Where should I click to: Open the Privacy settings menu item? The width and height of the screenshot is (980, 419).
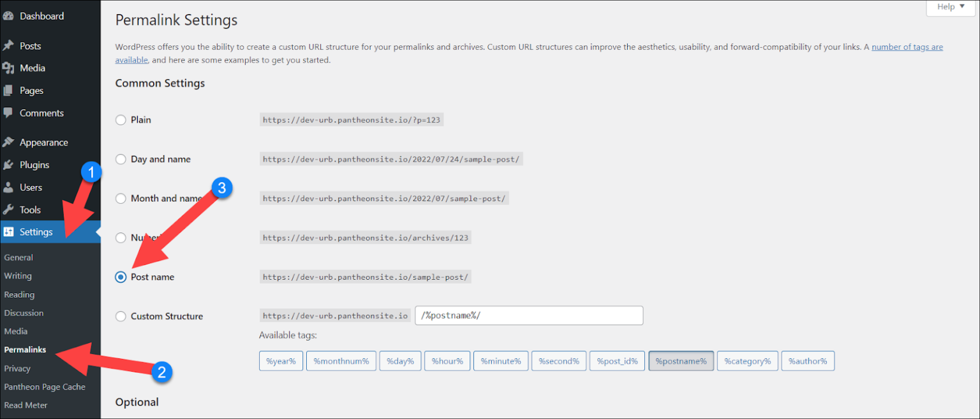pos(17,368)
